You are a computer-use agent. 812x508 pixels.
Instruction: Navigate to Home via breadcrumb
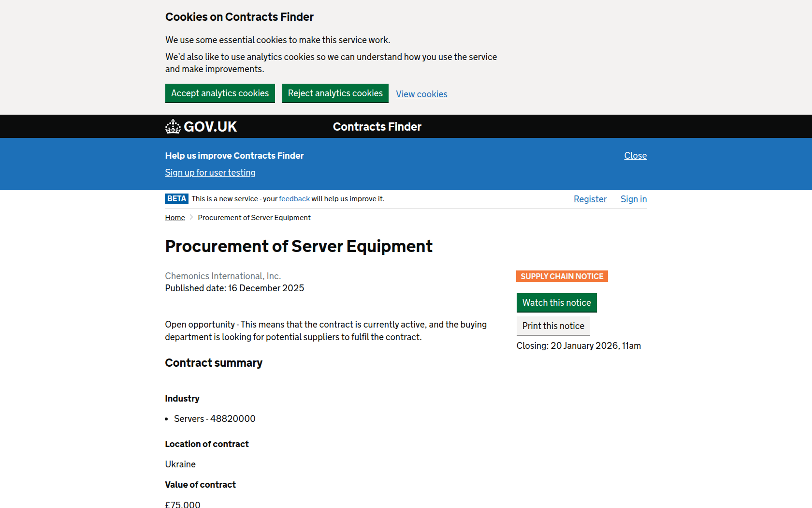pyautogui.click(x=175, y=218)
